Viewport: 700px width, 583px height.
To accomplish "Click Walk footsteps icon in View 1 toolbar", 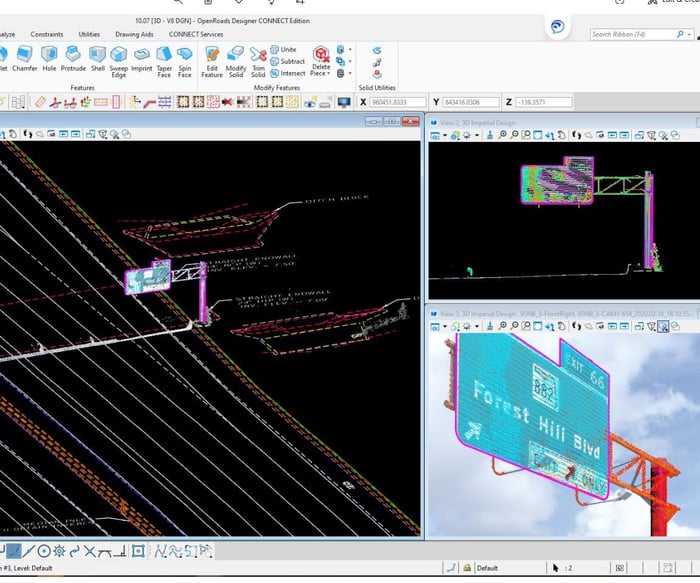I will tap(28, 134).
